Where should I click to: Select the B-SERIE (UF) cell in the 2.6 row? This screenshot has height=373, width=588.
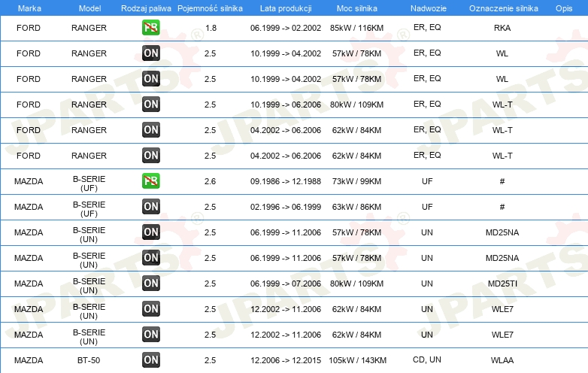[89, 183]
